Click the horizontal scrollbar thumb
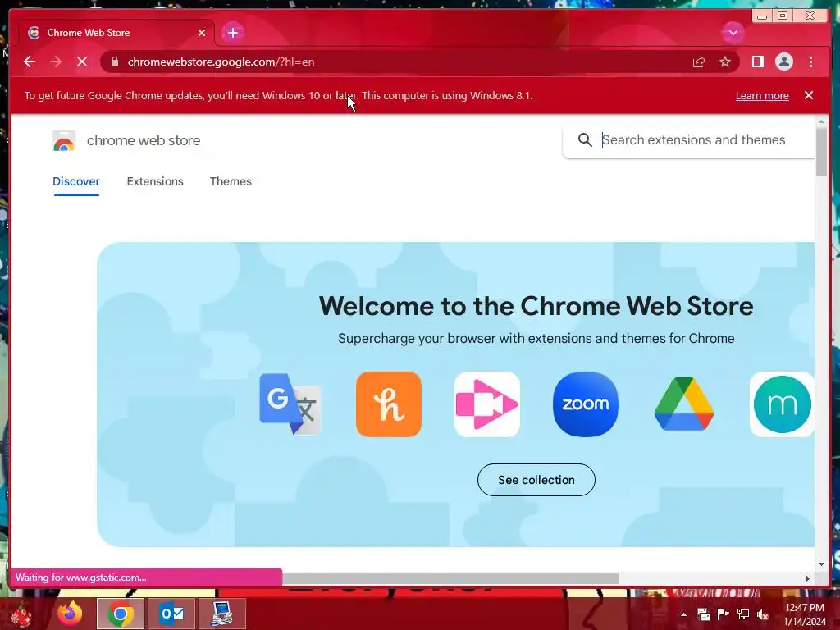The image size is (840, 630). tap(450, 578)
